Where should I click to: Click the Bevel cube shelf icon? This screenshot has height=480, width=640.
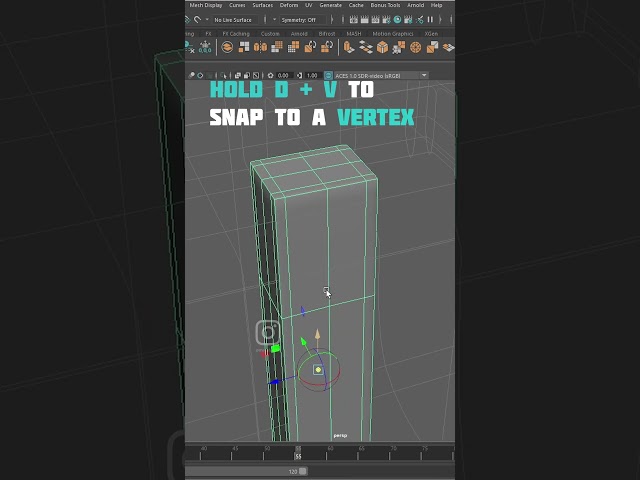(382, 47)
